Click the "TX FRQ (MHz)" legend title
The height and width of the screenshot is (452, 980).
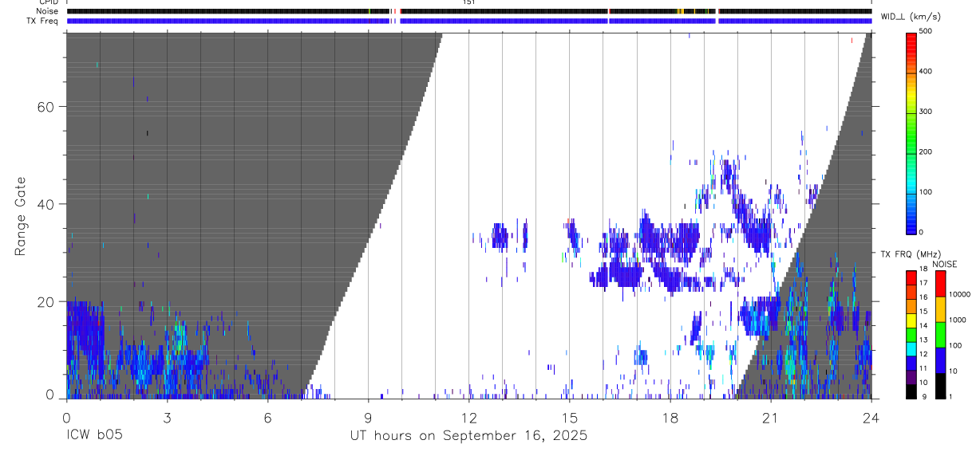coord(909,254)
